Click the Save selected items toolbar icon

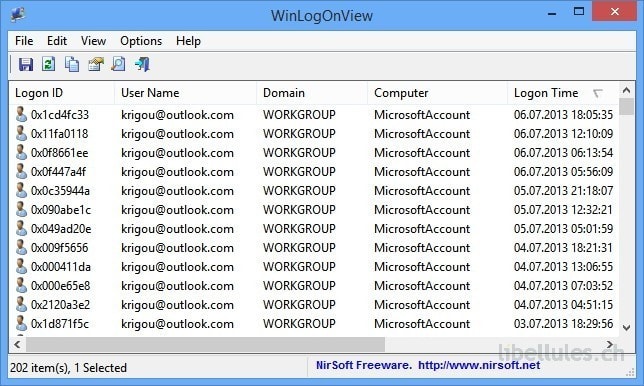pos(25,64)
